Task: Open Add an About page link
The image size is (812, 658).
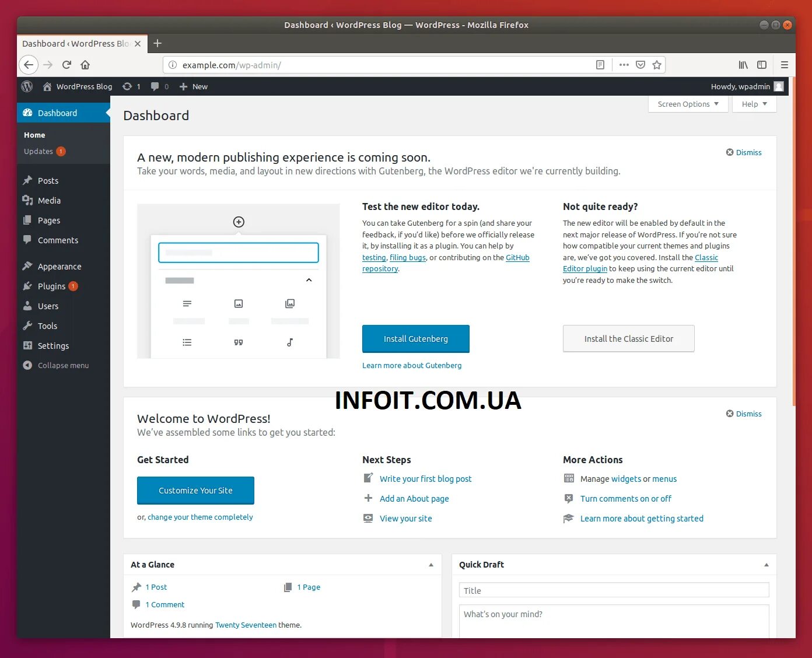Action: coord(414,499)
